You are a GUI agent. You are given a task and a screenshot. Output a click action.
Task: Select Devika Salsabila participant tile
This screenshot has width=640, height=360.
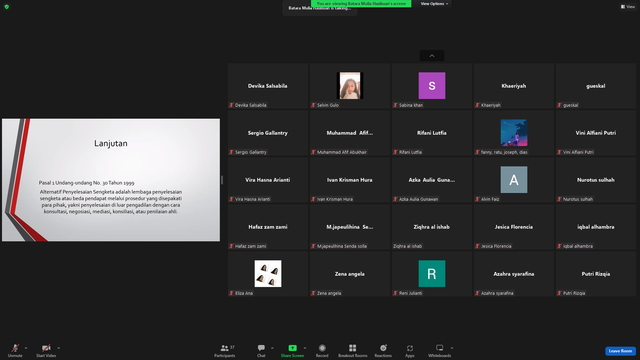268,86
